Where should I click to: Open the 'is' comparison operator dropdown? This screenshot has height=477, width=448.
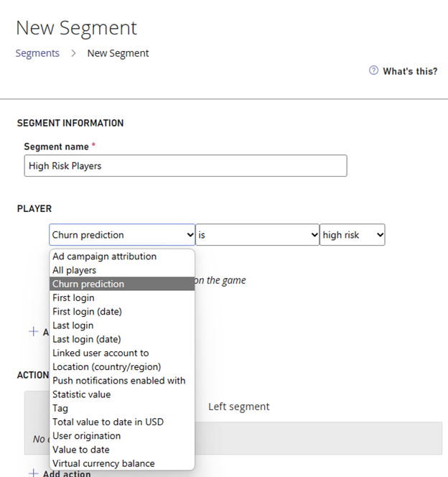tap(258, 235)
